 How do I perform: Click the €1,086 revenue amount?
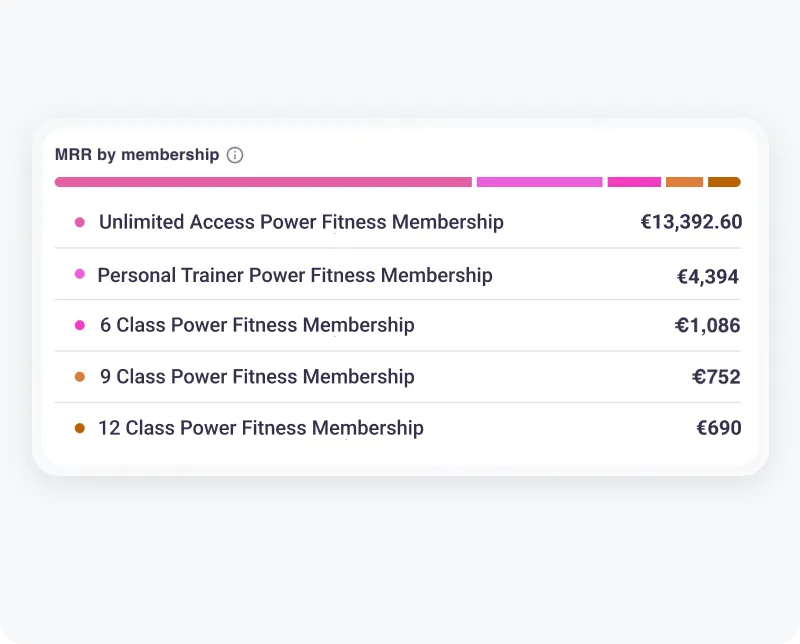coord(707,325)
